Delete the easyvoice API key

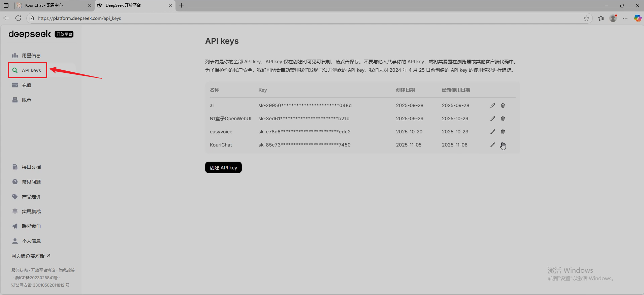503,132
